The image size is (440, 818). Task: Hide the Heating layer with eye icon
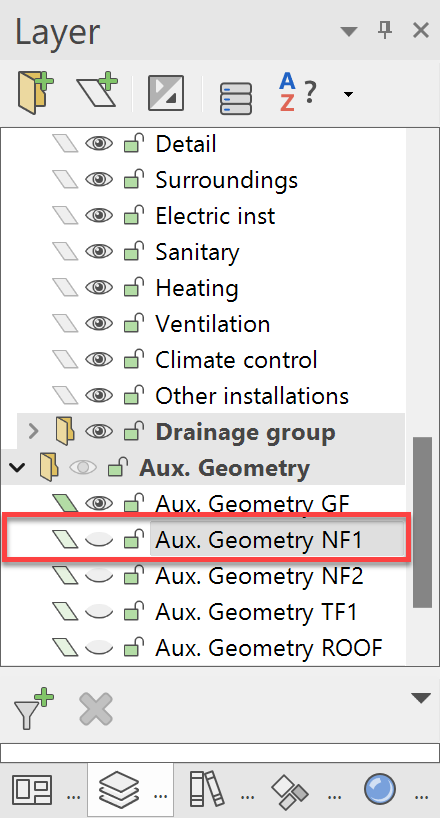click(99, 287)
